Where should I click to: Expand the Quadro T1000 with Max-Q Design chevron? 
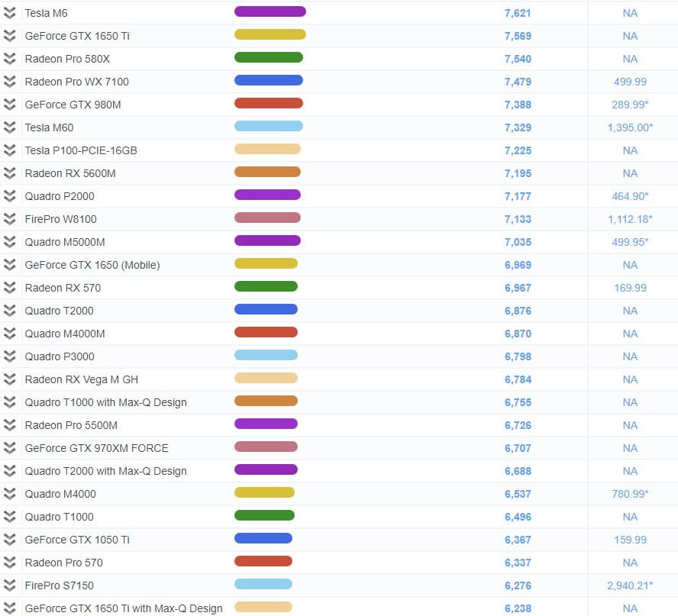click(x=9, y=402)
